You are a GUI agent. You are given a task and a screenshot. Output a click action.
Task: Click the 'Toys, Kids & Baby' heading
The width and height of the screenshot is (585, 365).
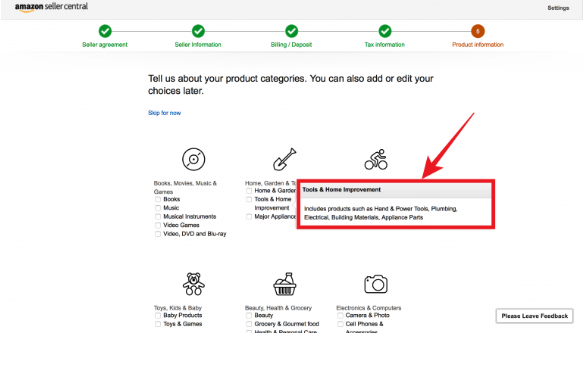tap(178, 308)
